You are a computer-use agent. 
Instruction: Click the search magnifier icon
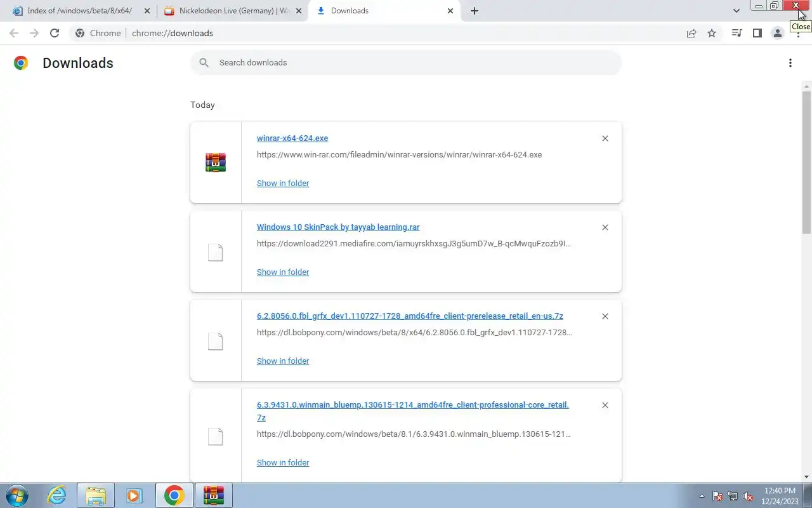pyautogui.click(x=204, y=62)
